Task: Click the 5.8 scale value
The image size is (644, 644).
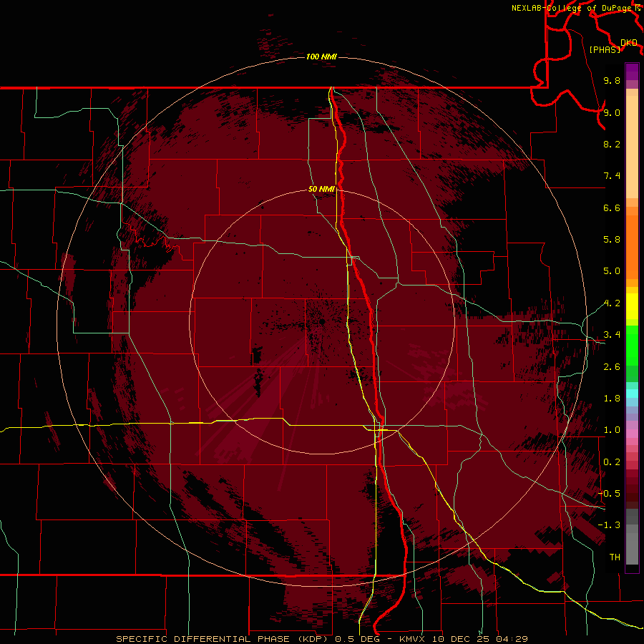Action: 612,240
